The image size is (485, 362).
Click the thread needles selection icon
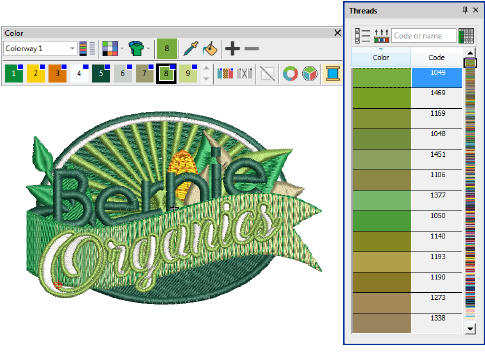pyautogui.click(x=381, y=35)
